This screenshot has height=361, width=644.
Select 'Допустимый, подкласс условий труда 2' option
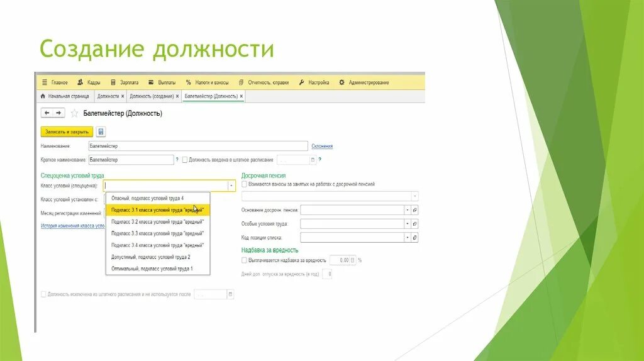click(x=158, y=257)
